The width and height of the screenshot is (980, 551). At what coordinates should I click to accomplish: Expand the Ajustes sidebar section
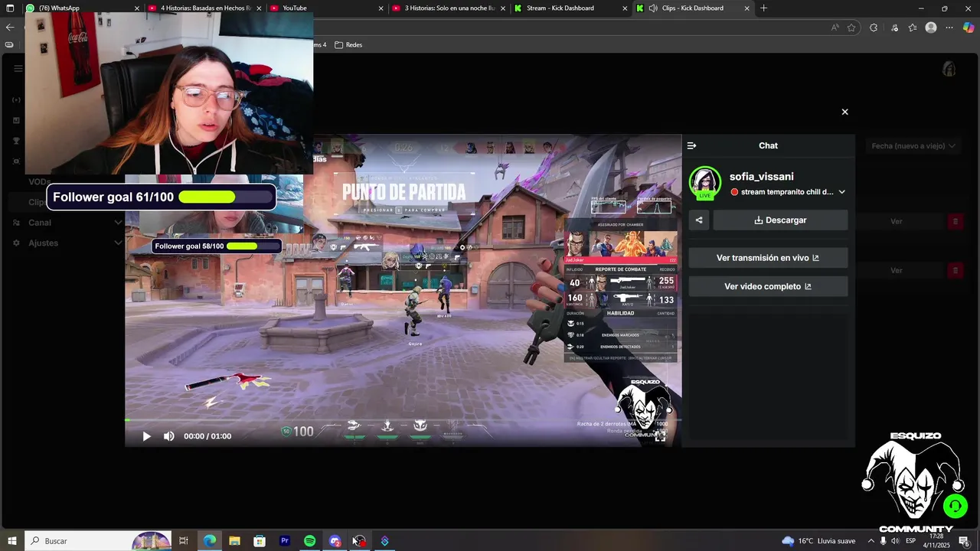(117, 243)
